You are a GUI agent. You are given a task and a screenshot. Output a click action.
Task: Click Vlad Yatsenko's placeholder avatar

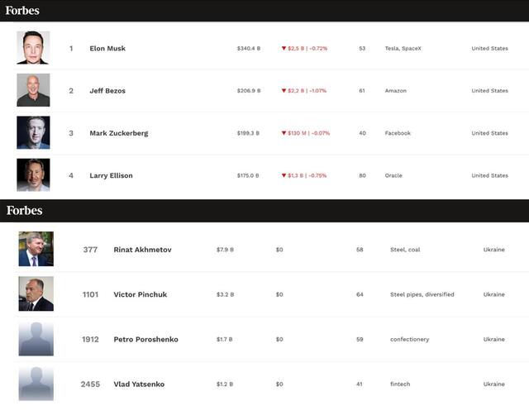(36, 384)
